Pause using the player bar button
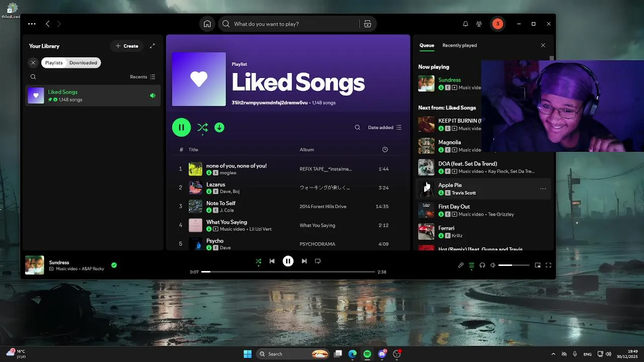The height and width of the screenshot is (362, 644). (x=288, y=261)
